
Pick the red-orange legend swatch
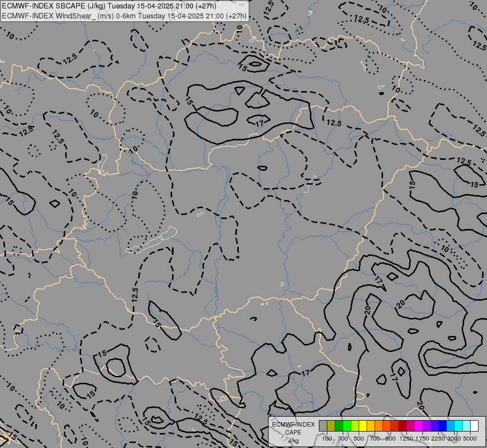[387, 426]
